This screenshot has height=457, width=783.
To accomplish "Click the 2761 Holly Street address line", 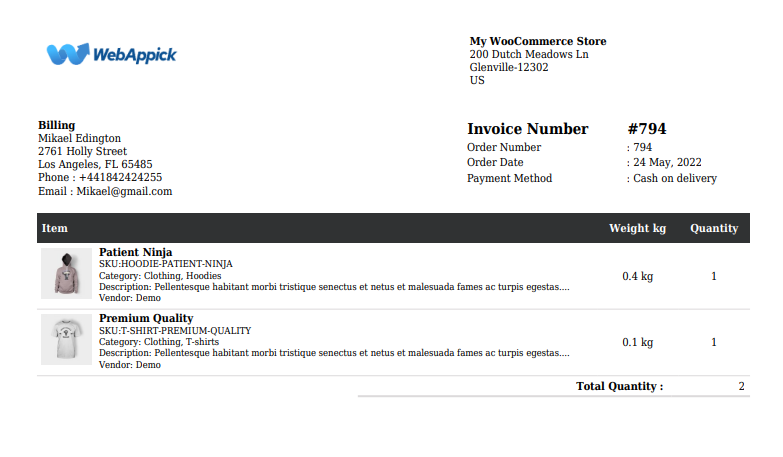I will (82, 151).
